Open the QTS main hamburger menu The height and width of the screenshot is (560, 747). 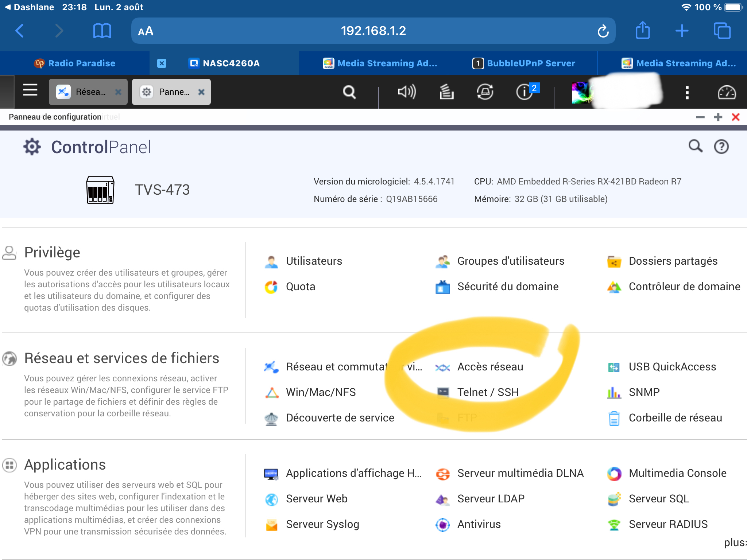30,90
